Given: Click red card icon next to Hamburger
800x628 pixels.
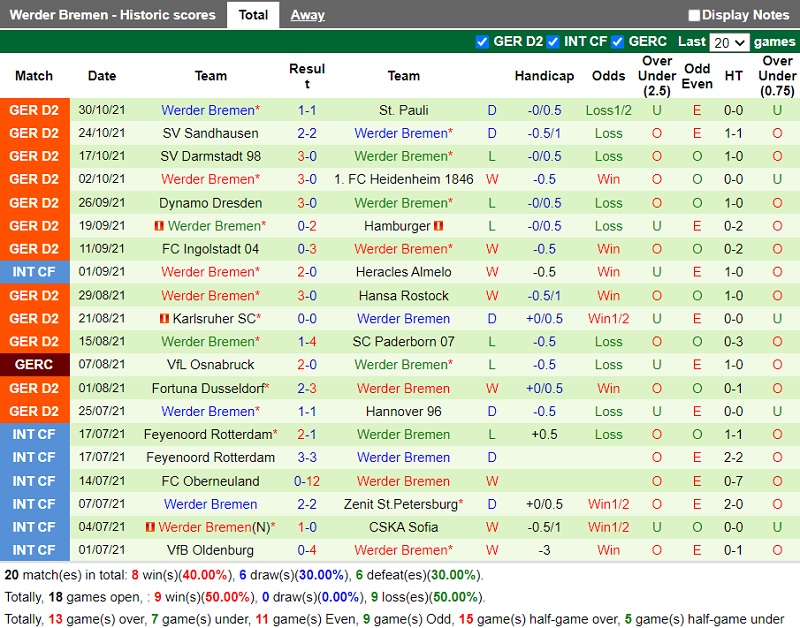Looking at the screenshot, I should click(x=438, y=225).
